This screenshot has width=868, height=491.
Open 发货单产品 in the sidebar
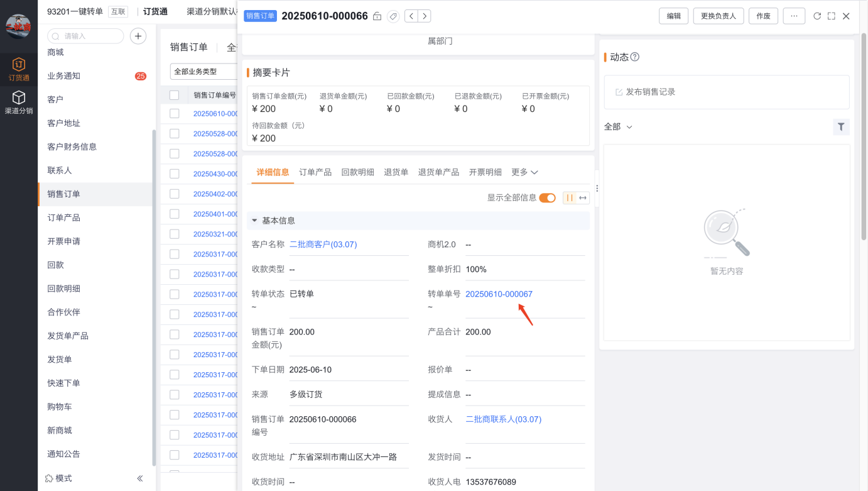[68, 336]
